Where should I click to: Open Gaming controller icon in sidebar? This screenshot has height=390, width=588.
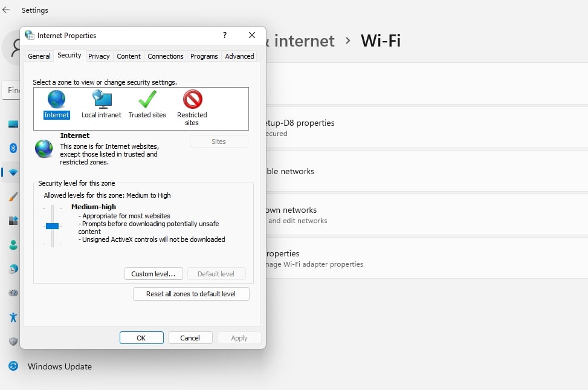[13, 293]
